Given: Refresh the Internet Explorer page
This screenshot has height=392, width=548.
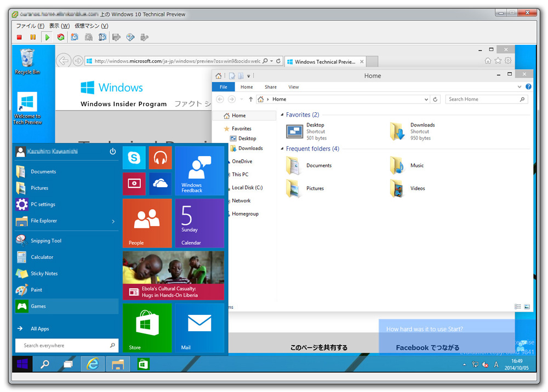Looking at the screenshot, I should pos(278,61).
